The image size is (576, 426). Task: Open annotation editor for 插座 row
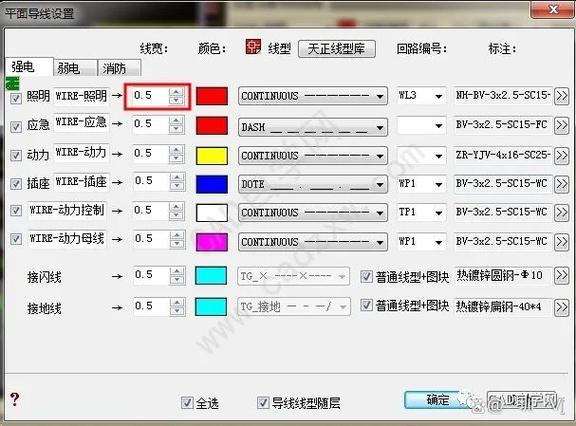point(562,183)
